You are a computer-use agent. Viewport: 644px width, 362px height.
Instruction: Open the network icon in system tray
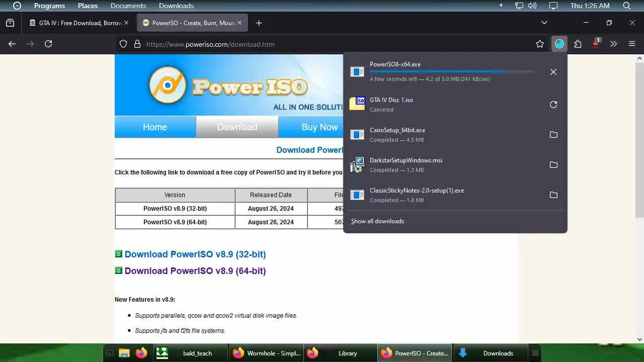tap(519, 6)
